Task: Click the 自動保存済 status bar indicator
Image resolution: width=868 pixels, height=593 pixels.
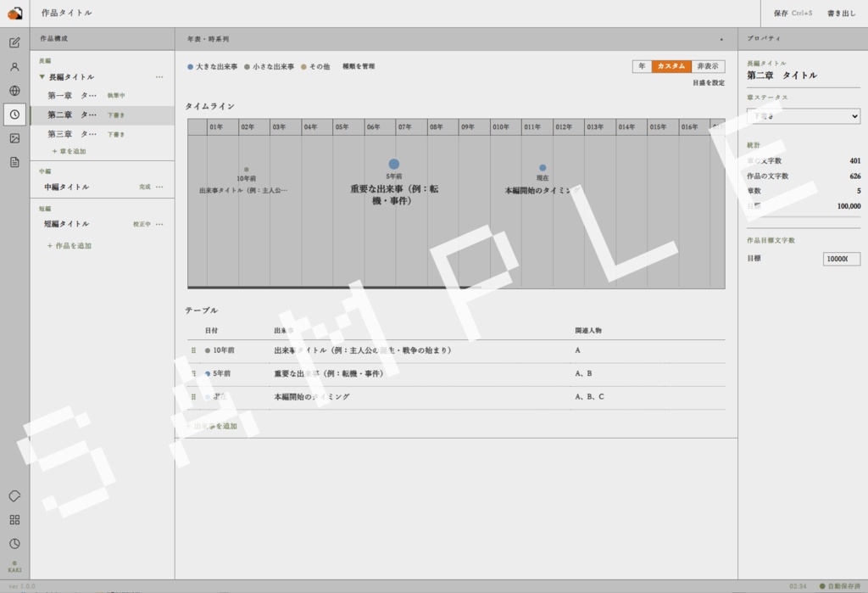Action: pos(840,586)
